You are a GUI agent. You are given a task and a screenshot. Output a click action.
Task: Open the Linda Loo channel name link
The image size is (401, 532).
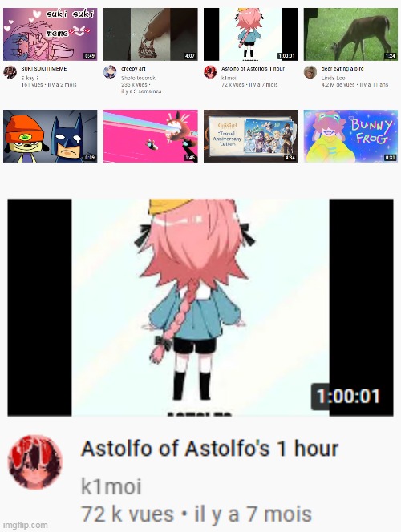tap(333, 78)
